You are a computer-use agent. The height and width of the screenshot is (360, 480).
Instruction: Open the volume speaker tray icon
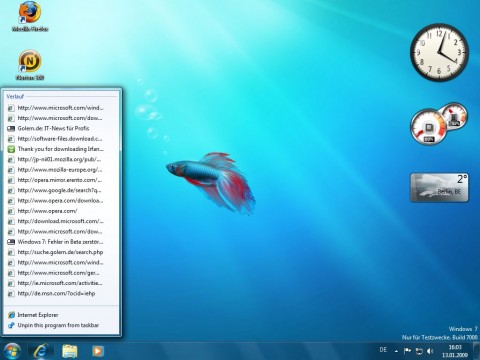(x=430, y=351)
